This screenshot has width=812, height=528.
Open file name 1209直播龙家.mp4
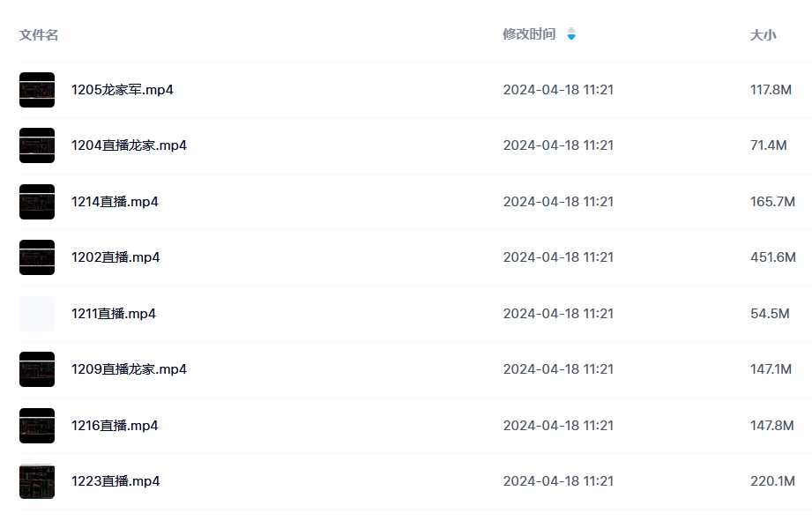[129, 369]
